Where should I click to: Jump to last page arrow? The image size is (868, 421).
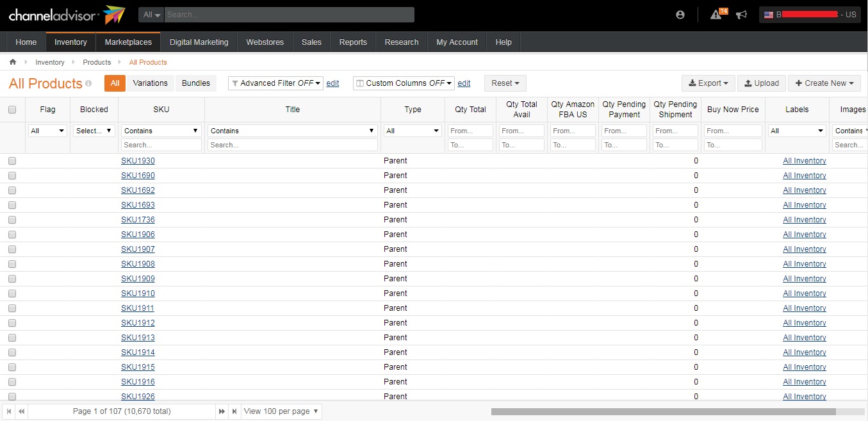point(234,411)
